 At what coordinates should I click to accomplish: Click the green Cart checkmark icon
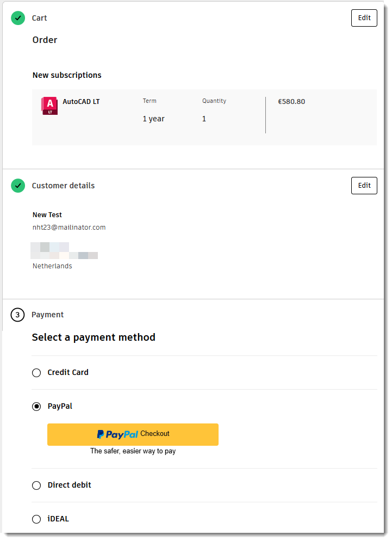tap(18, 18)
